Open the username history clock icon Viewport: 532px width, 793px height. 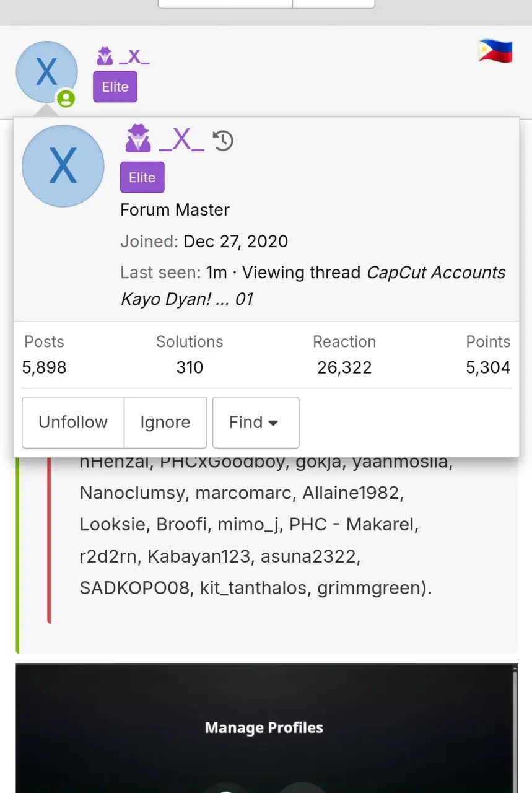pyautogui.click(x=223, y=141)
